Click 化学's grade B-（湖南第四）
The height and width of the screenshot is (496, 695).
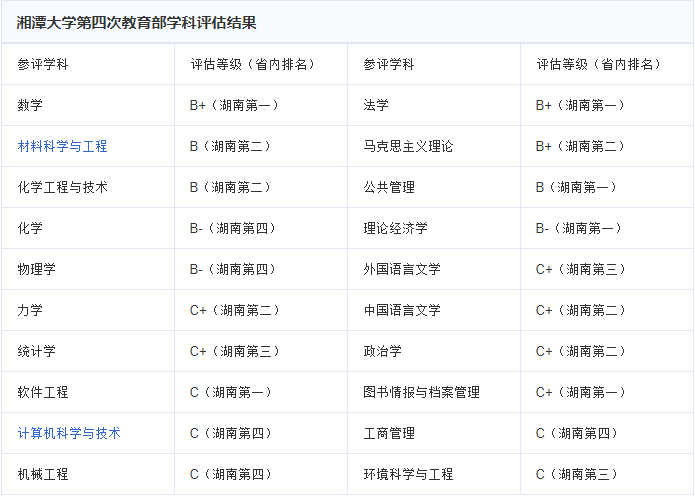pyautogui.click(x=232, y=228)
